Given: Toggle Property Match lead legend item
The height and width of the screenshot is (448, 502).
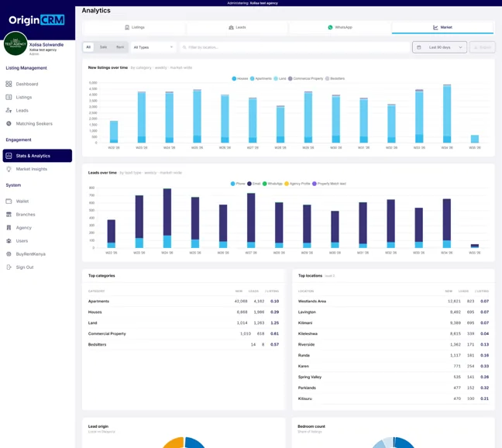Looking at the screenshot, I should click(329, 184).
